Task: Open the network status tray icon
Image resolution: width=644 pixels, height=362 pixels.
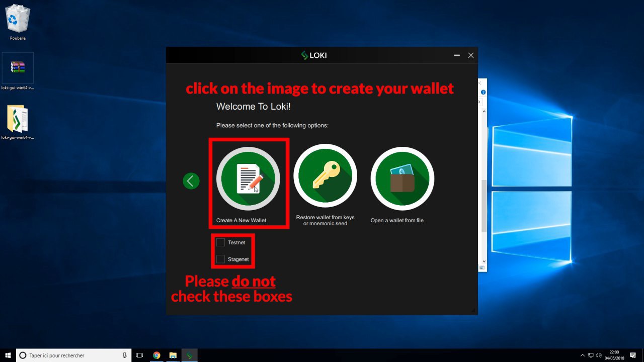Action: click(x=591, y=355)
